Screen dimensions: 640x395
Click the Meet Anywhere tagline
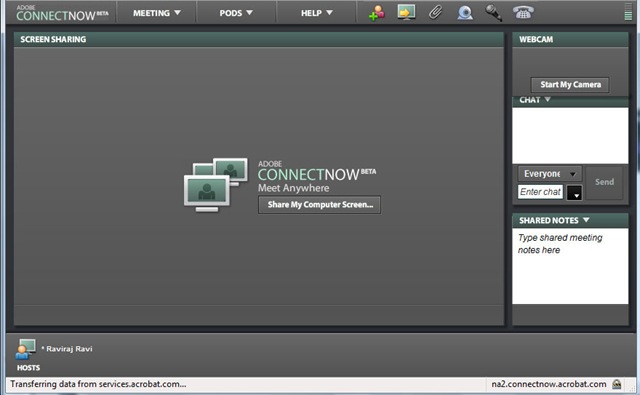[293, 188]
